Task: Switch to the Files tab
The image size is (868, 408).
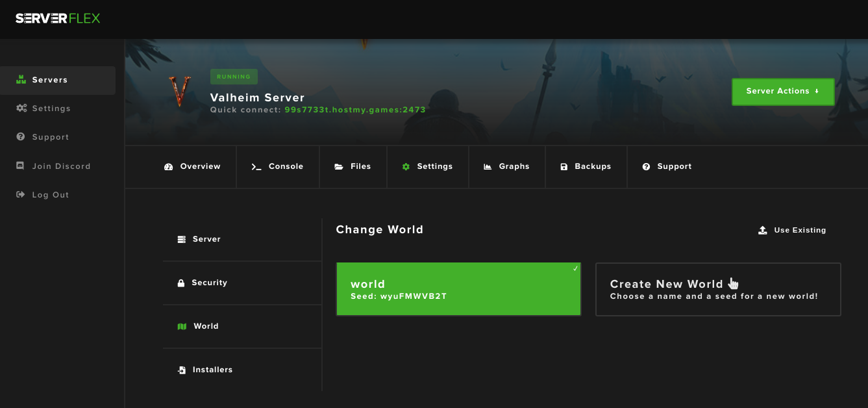Action: (x=353, y=167)
